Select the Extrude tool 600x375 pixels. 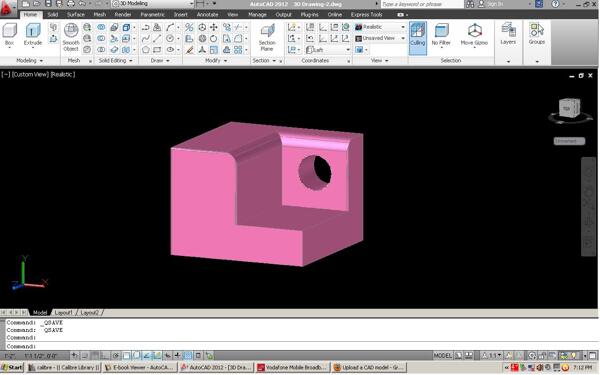33,34
